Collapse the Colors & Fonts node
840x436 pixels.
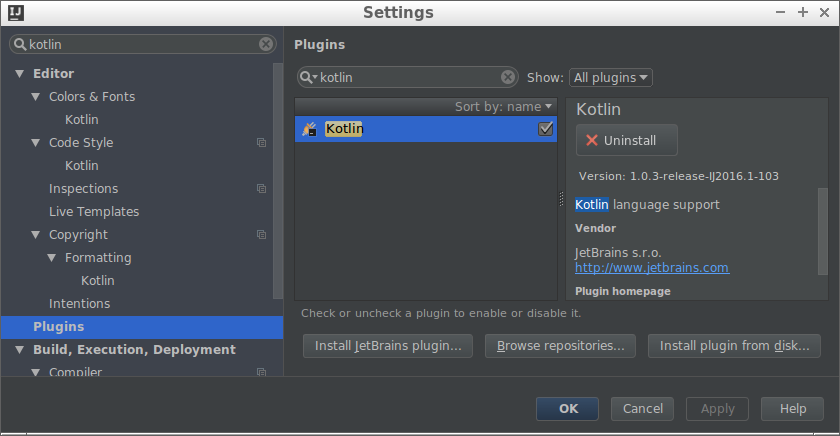[x=35, y=97]
